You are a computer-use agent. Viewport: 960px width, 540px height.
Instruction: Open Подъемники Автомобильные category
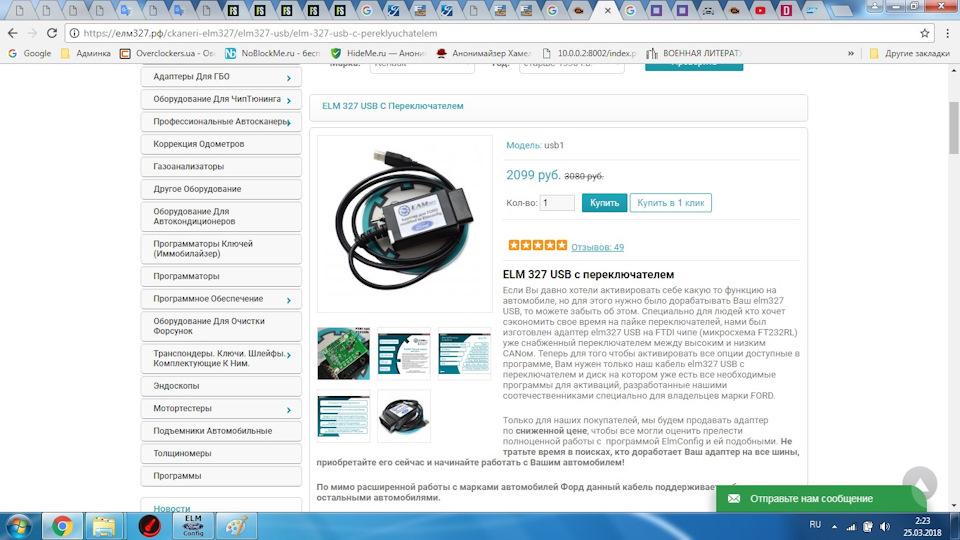221,431
